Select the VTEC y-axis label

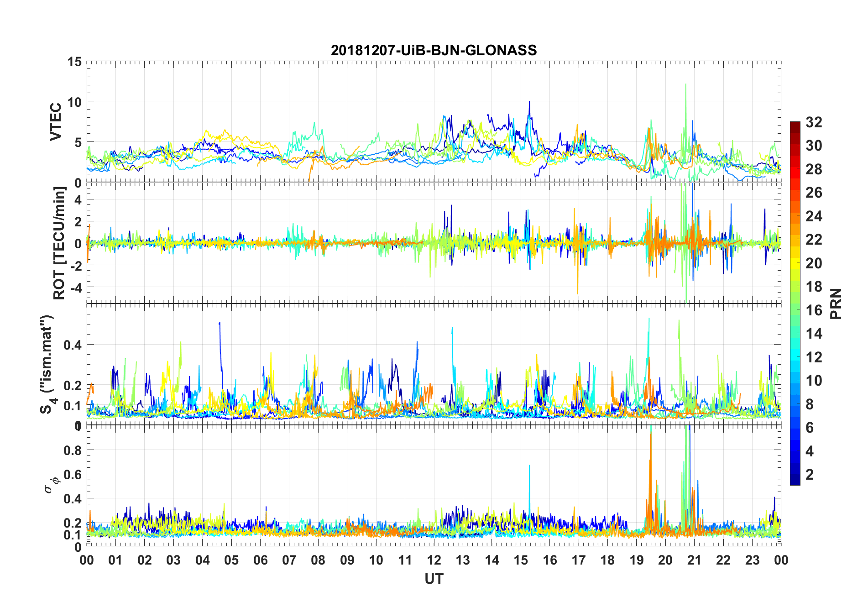pos(56,122)
